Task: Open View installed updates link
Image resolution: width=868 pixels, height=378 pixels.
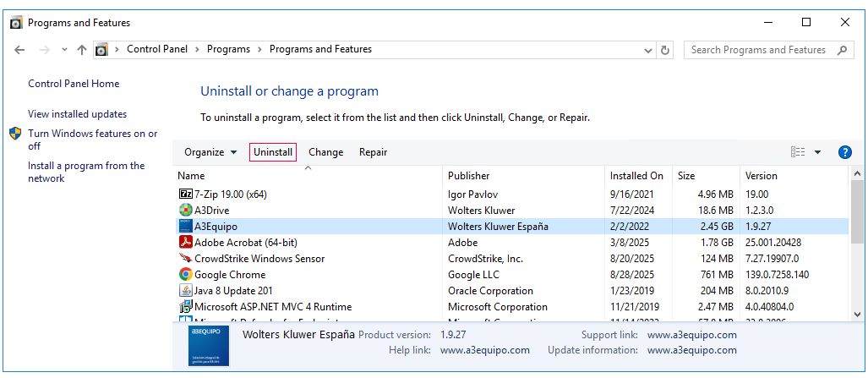Action: tap(77, 114)
